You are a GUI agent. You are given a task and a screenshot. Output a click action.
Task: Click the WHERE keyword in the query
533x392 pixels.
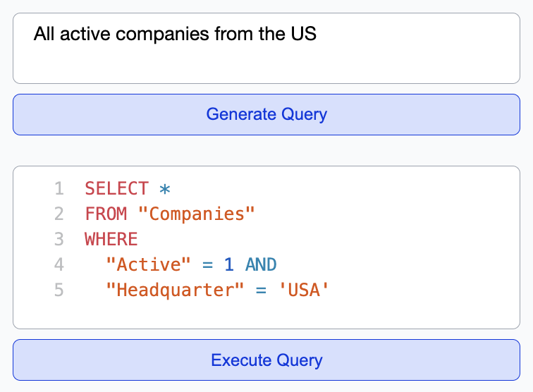click(111, 239)
